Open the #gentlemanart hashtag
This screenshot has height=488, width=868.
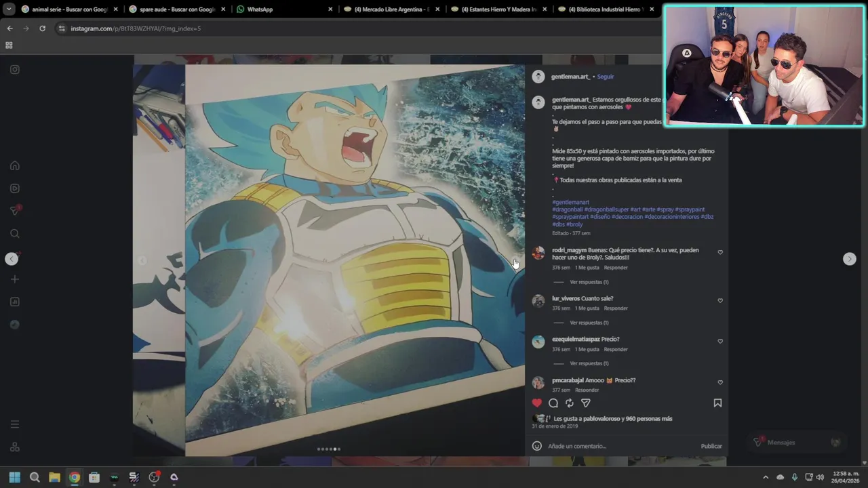570,202
